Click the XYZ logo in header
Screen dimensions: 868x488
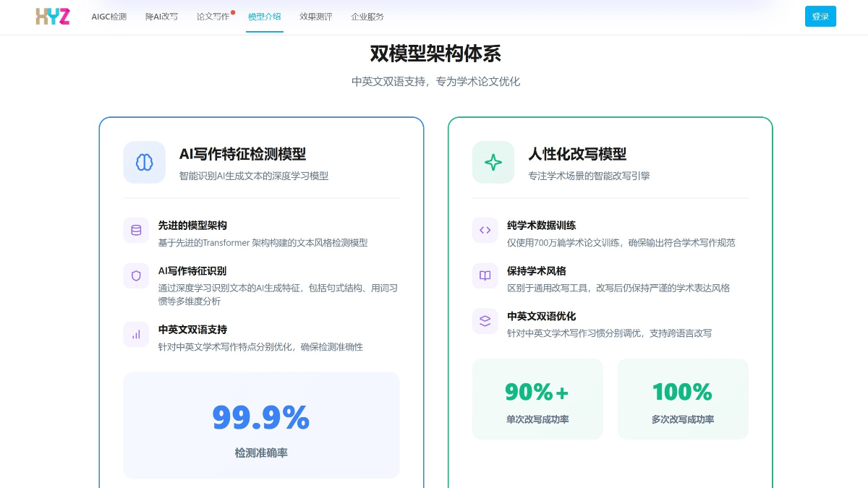[53, 17]
